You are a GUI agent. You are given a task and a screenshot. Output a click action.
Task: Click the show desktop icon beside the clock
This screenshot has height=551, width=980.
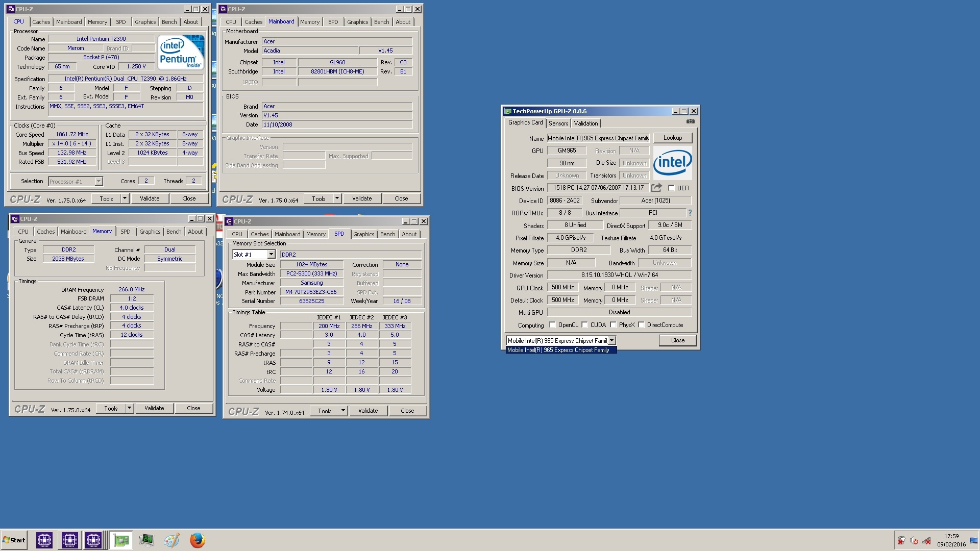974,541
